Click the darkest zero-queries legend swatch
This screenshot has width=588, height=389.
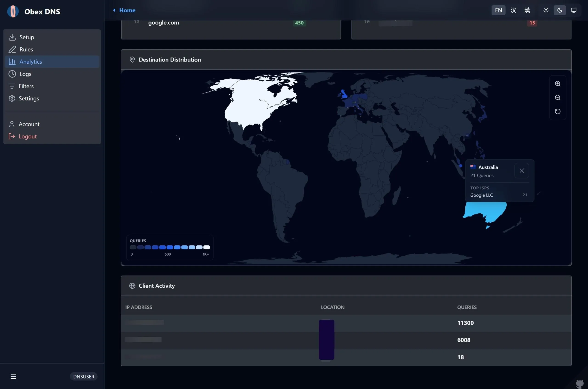[133, 247]
